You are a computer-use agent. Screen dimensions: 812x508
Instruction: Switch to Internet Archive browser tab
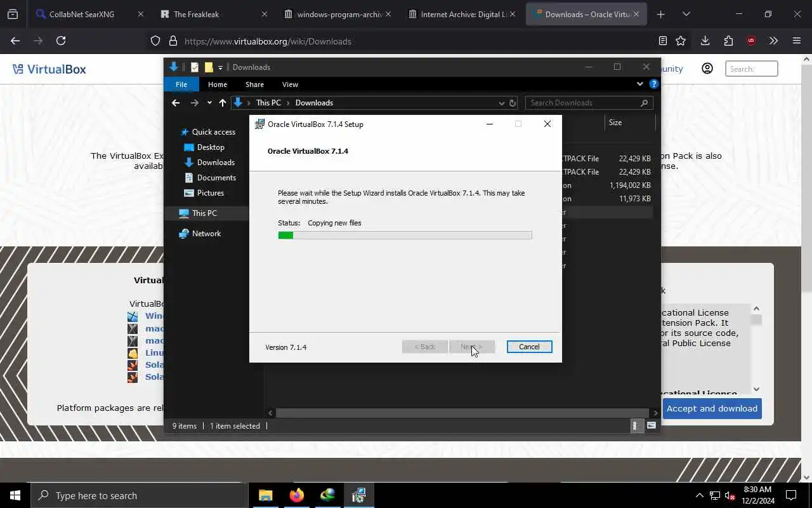462,14
